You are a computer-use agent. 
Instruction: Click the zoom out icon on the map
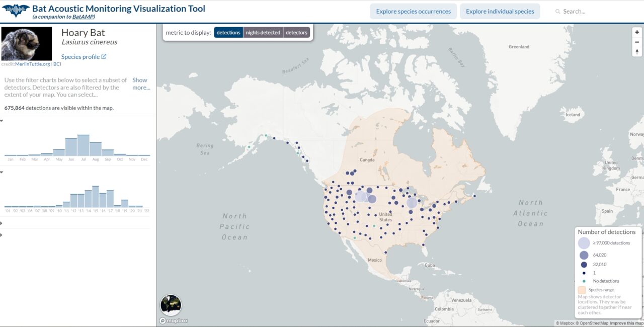[637, 42]
